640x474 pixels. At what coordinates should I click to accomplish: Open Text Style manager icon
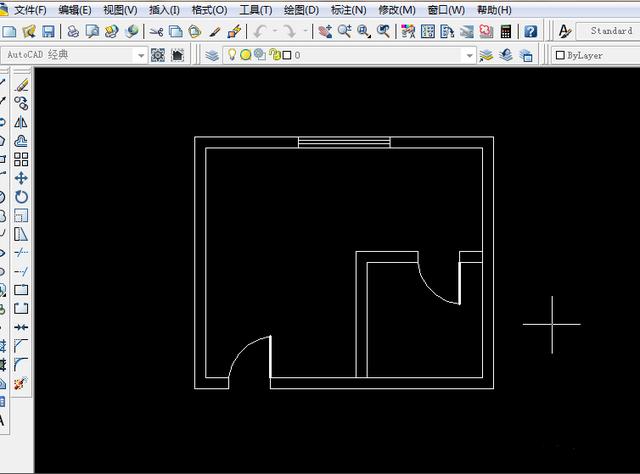point(565,31)
